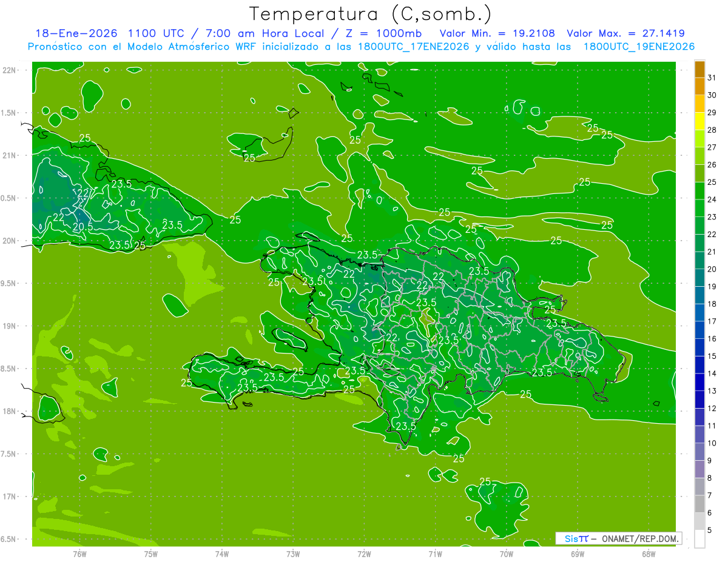Screen dimensions: 728x562
Task: Click the green swatch between legend labels 22 and 23
Action: coord(699,225)
